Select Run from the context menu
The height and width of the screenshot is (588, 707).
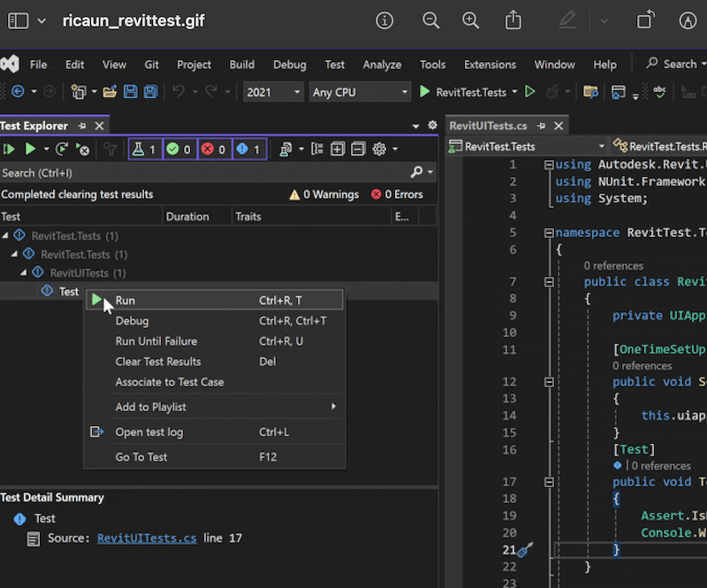pyautogui.click(x=125, y=301)
